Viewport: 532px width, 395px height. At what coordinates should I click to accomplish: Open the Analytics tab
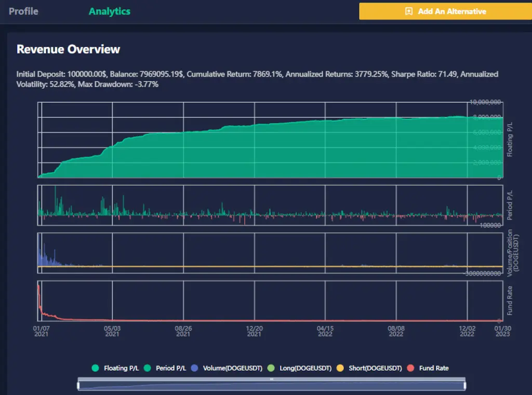(x=110, y=11)
